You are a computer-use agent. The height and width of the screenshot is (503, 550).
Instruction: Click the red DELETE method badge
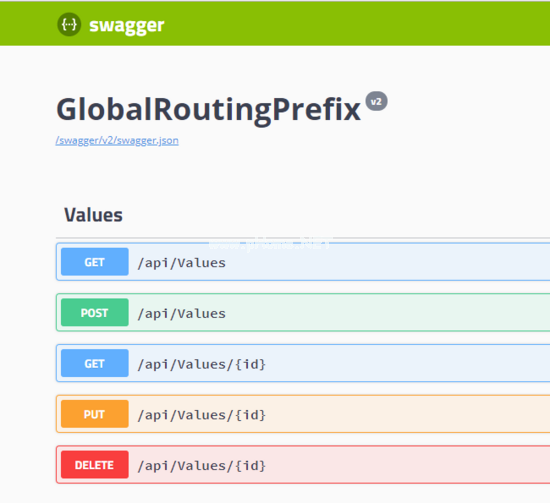tap(95, 465)
